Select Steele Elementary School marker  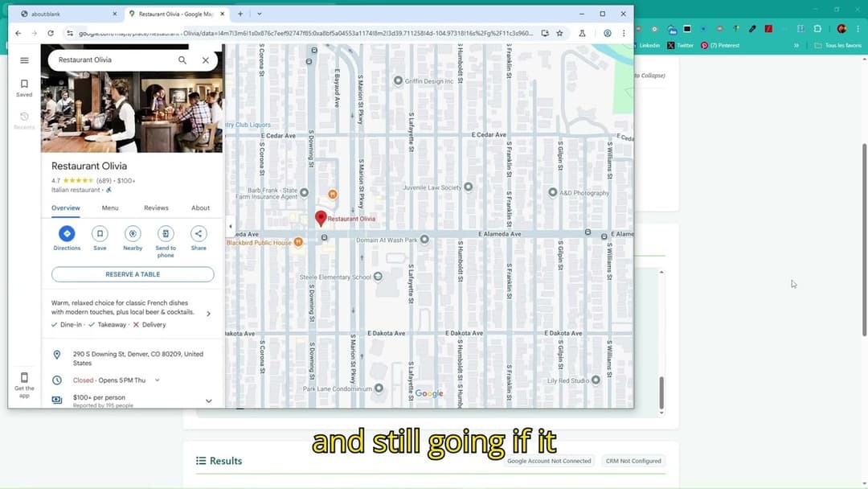[x=378, y=277]
